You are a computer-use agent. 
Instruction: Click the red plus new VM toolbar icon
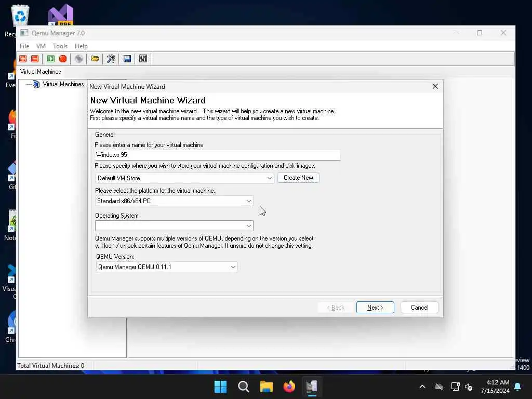pos(23,59)
